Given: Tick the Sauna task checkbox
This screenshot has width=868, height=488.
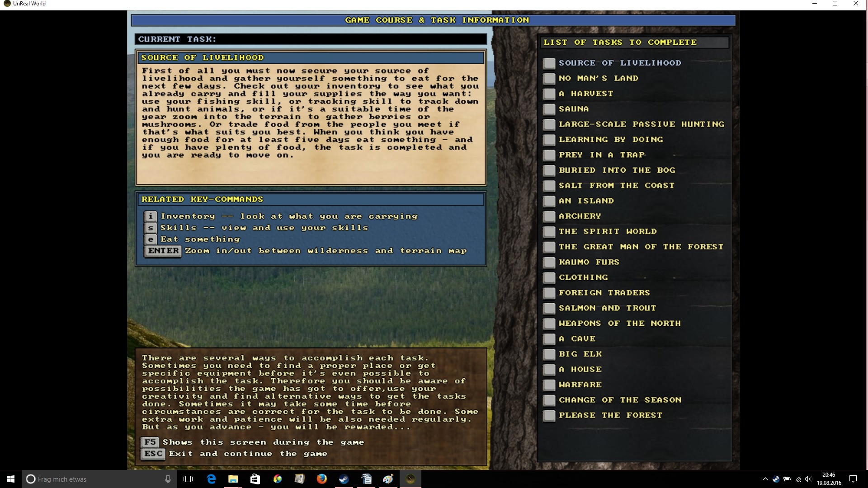Looking at the screenshot, I should [x=549, y=109].
